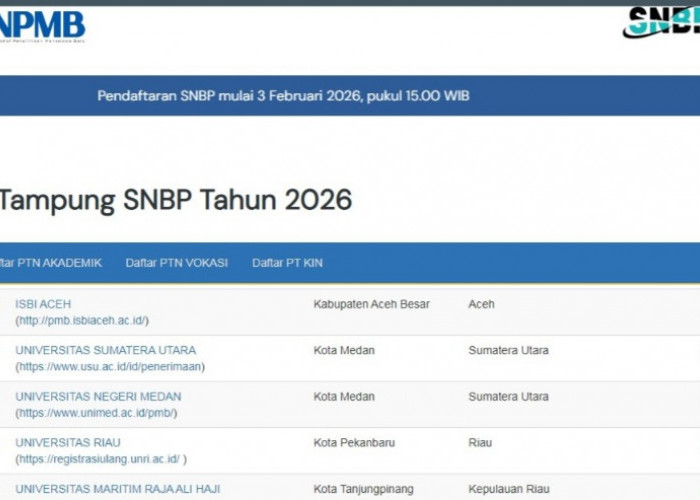Click Kota Medan in Negeri Medan row
Viewport: 700px width, 500px height.
344,396
